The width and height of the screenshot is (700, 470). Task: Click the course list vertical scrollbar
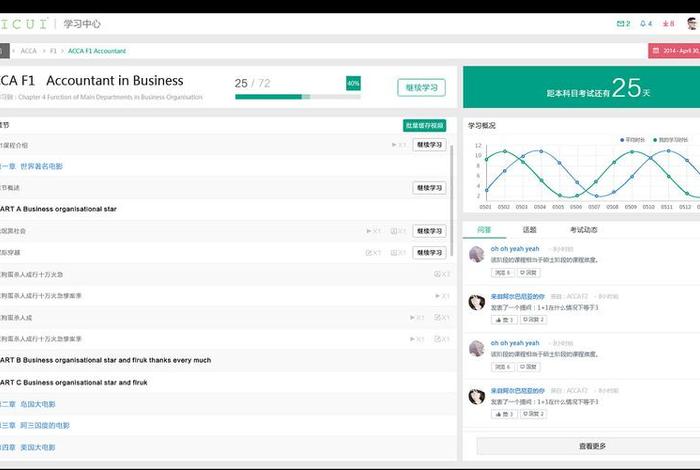(x=452, y=201)
